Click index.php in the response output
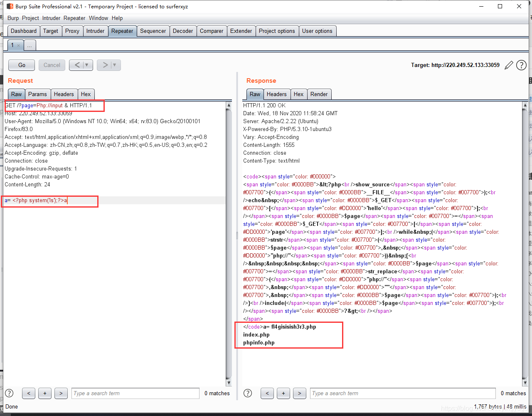This screenshot has width=532, height=416. coord(256,335)
